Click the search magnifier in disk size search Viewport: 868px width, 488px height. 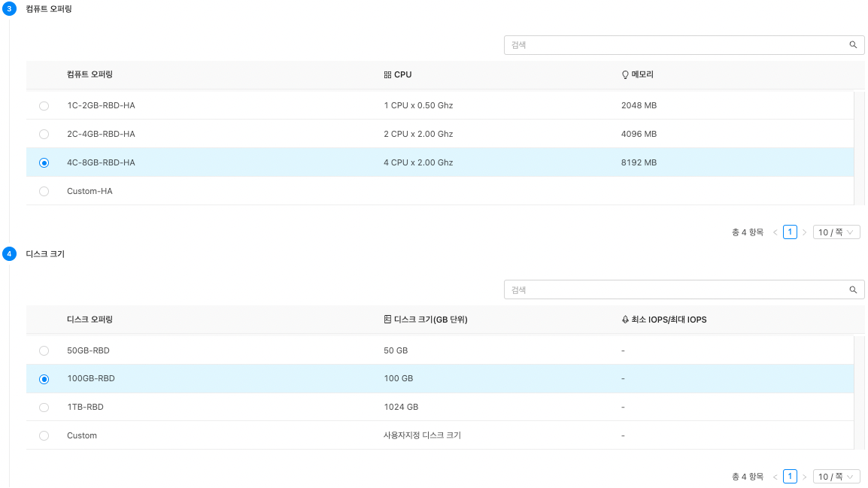click(x=853, y=289)
